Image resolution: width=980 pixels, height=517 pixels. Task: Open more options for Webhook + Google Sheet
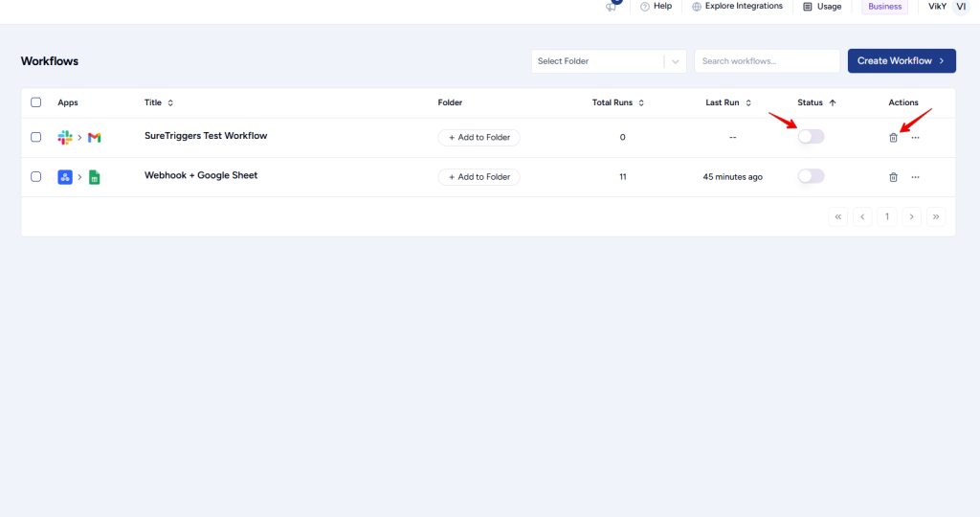coord(915,177)
